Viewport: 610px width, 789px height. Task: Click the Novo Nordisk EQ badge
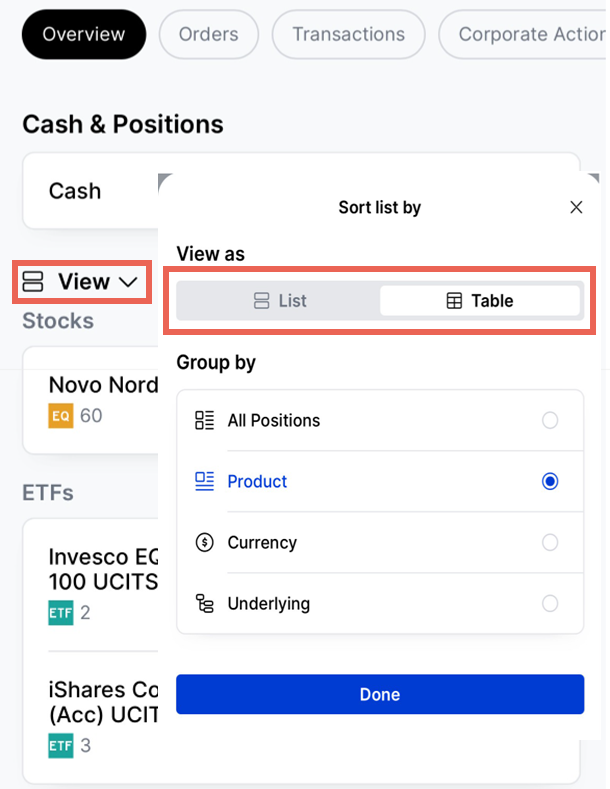coord(61,415)
